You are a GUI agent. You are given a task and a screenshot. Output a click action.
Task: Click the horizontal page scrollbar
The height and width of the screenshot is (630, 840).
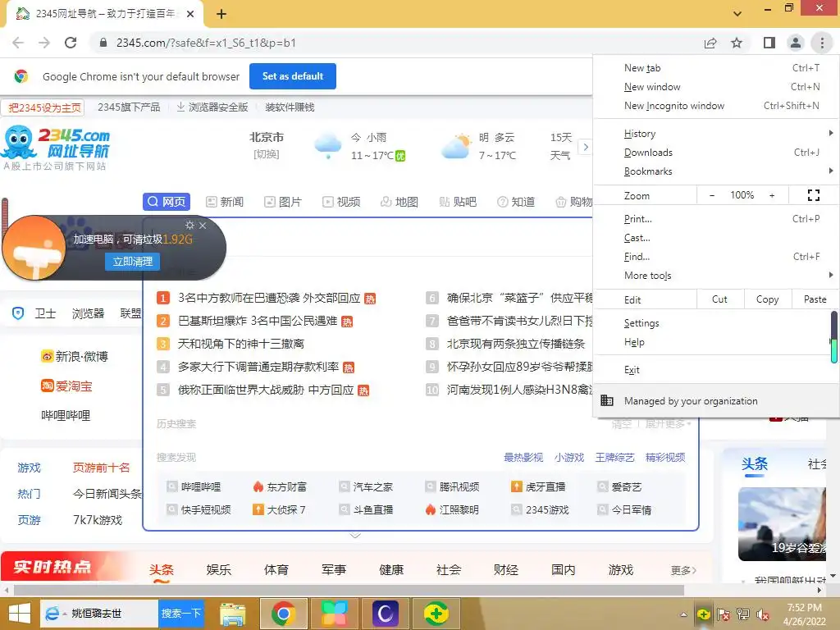click(x=348, y=591)
